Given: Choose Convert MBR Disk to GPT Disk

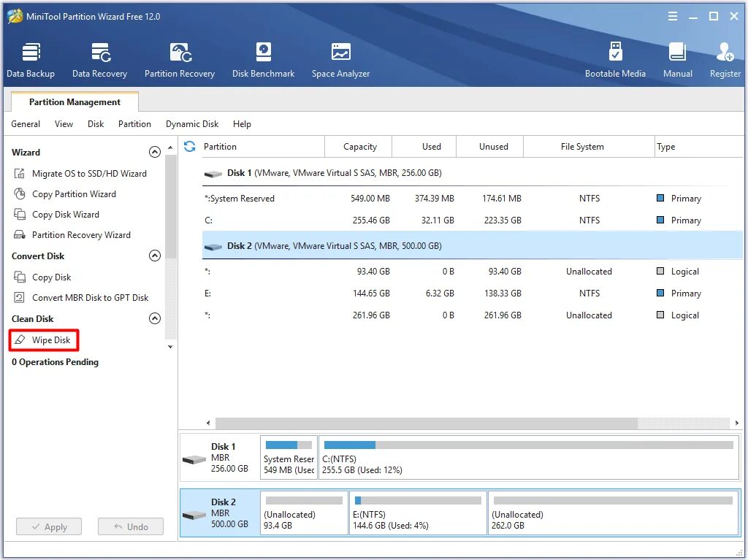Looking at the screenshot, I should click(x=90, y=298).
